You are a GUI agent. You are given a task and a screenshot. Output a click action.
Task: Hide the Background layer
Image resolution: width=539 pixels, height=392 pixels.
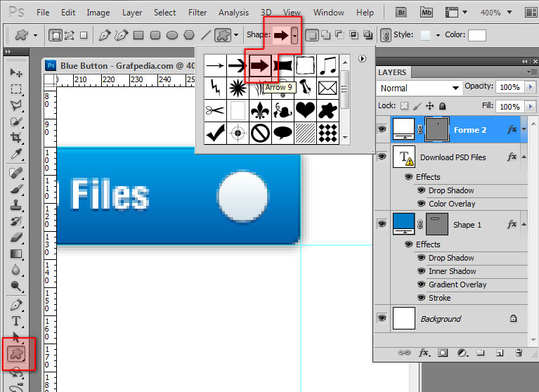[x=382, y=318]
